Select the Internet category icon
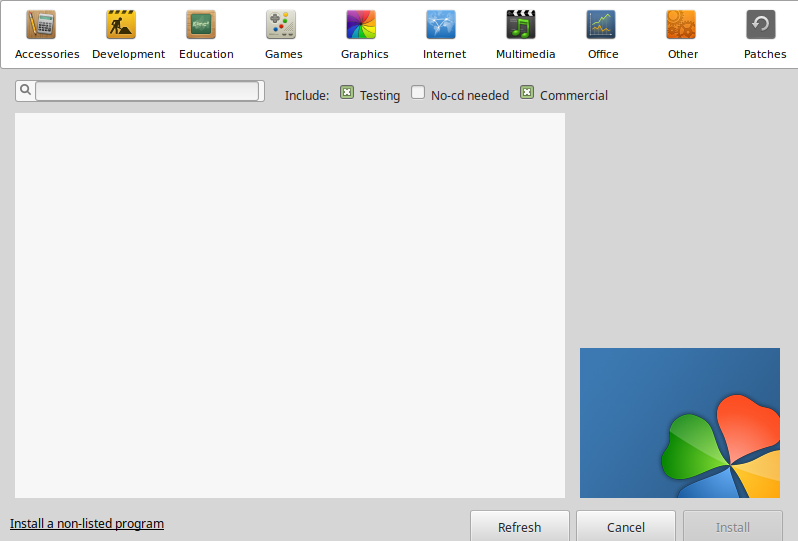This screenshot has width=798, height=541. pos(441,24)
